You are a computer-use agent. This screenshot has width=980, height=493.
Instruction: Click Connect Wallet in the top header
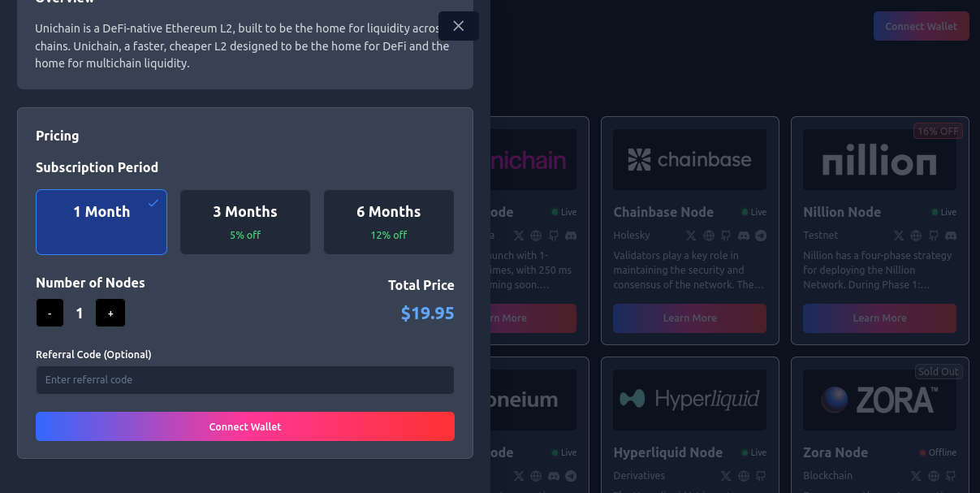click(x=921, y=26)
